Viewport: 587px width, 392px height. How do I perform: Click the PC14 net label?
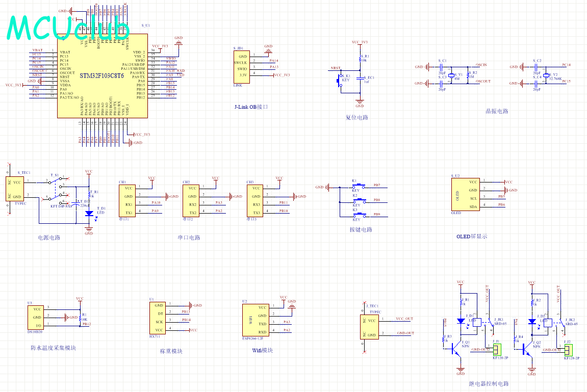(x=567, y=65)
